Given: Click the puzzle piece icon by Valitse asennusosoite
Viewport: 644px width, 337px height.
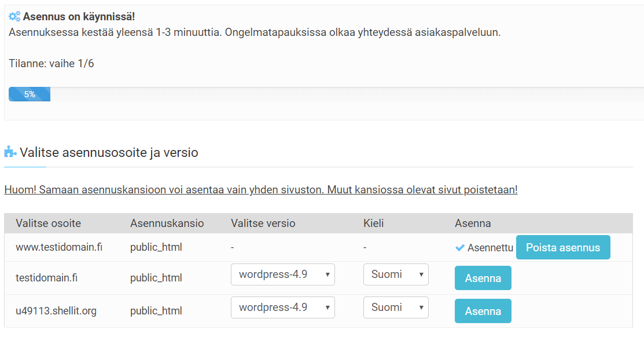Looking at the screenshot, I should (x=10, y=152).
